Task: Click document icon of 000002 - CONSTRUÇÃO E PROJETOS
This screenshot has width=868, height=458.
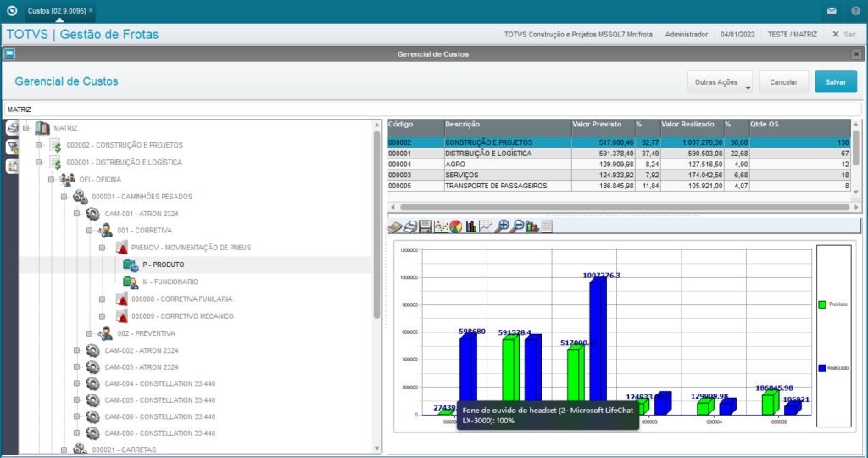Action: click(x=55, y=145)
